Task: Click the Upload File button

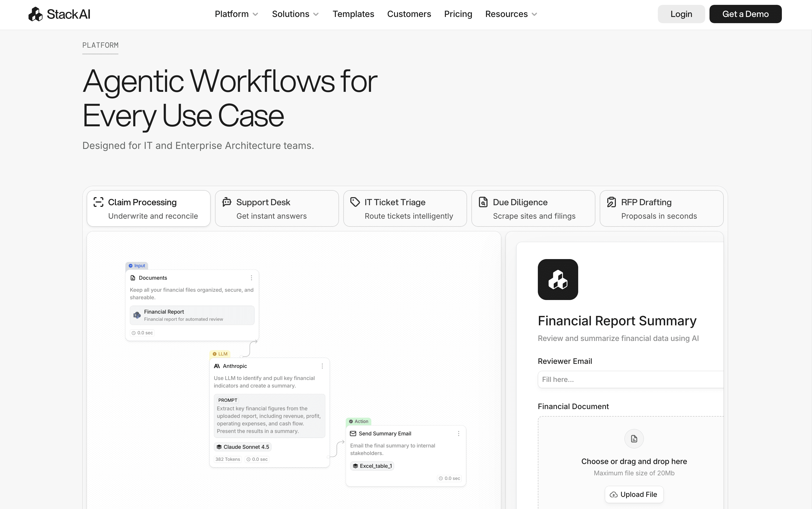Action: [634, 494]
